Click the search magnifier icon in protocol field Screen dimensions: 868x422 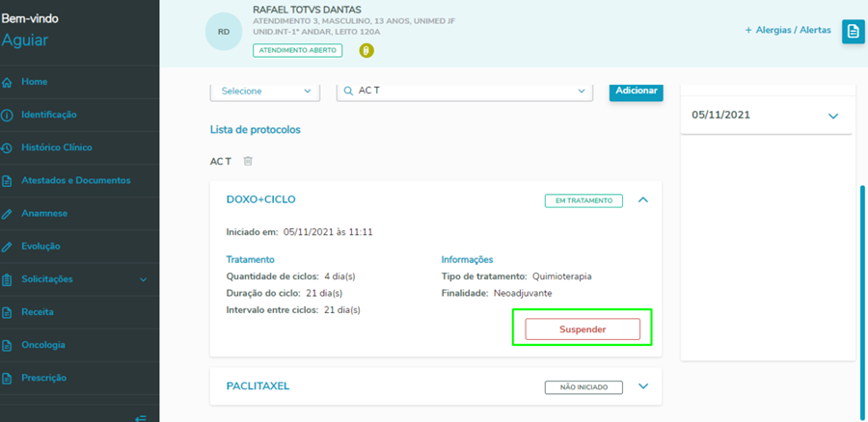[x=349, y=92]
